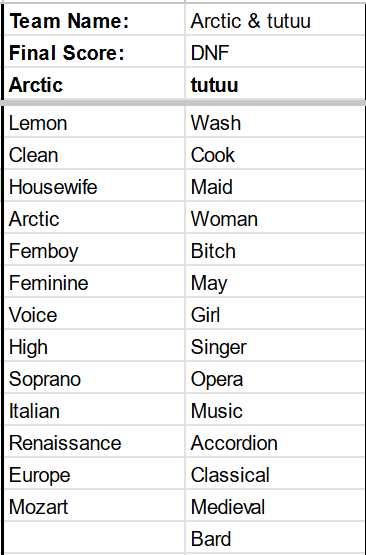This screenshot has width=366, height=555.
Task: Click the 'Accordion' cell
Action: 275,441
